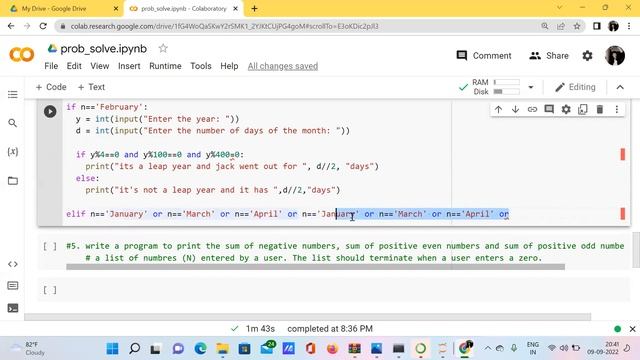The height and width of the screenshot is (360, 640).
Task: Open a new browser tab
Action: [x=254, y=9]
